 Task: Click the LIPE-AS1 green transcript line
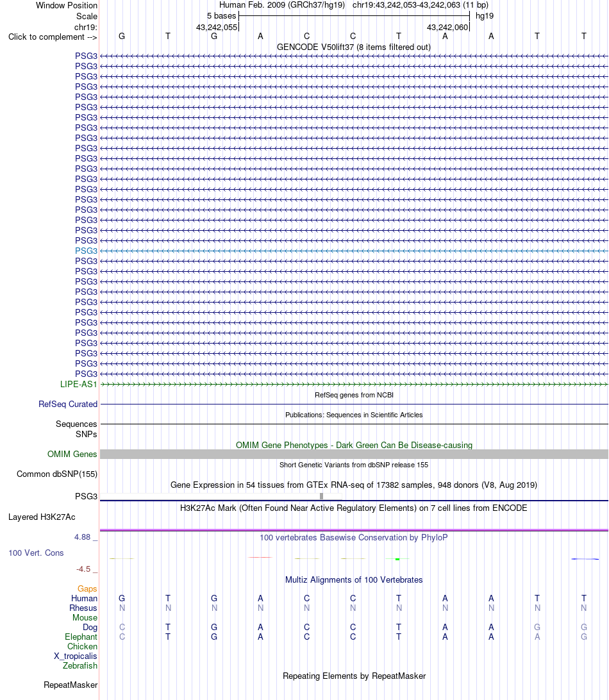tap(354, 385)
